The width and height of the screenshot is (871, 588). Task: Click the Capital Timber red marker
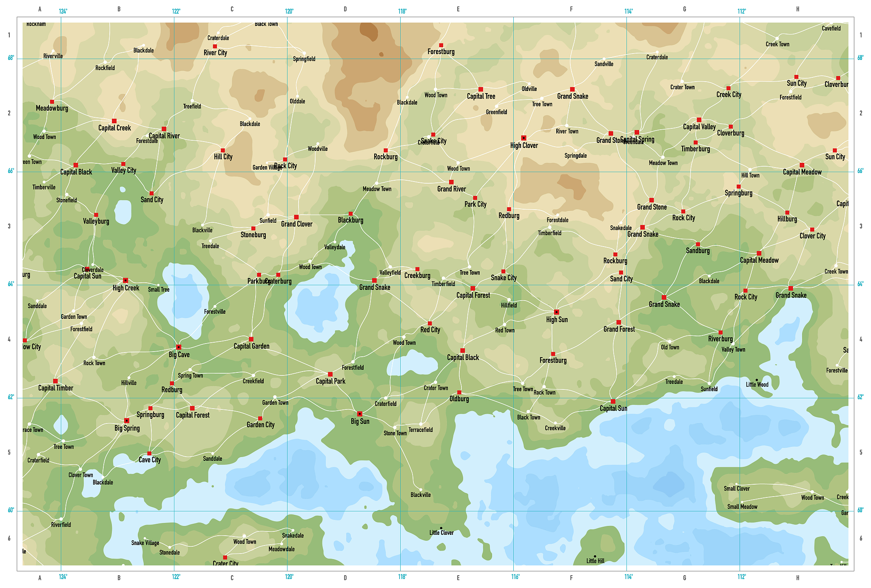click(x=55, y=381)
